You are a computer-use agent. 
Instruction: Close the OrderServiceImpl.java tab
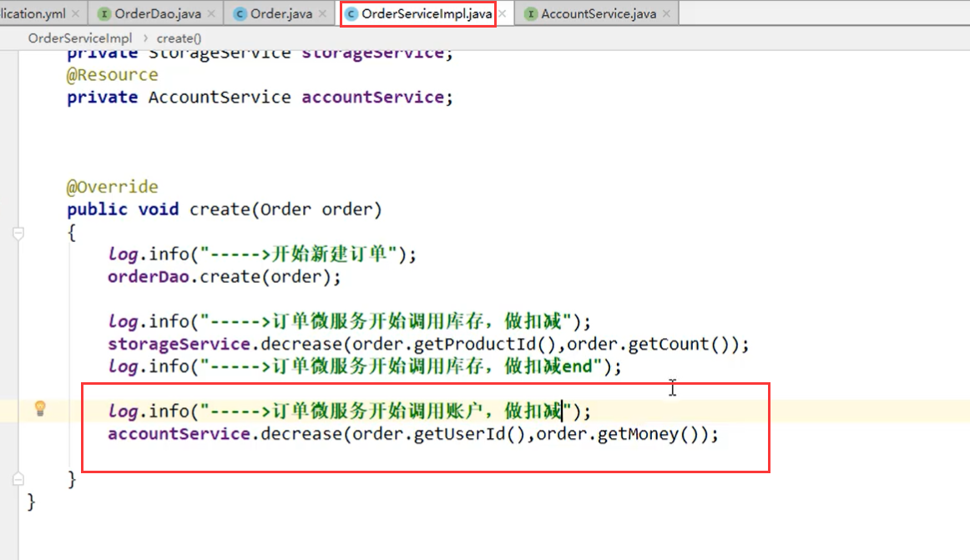point(503,13)
